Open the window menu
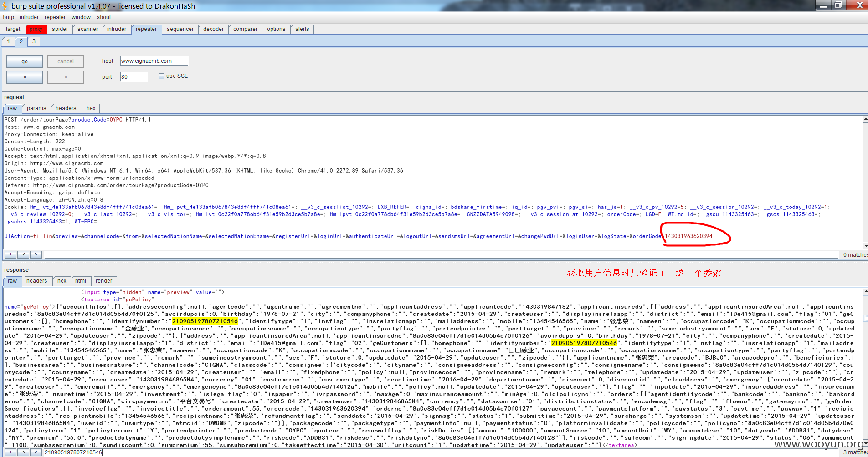The width and height of the screenshot is (868, 457). coord(81,17)
